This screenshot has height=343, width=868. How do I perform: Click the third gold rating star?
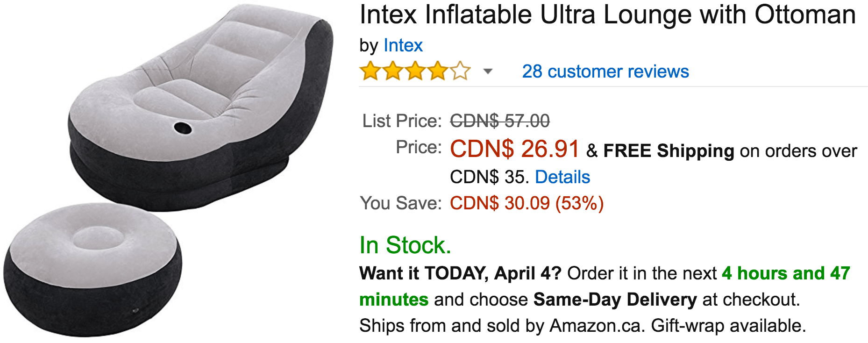click(415, 71)
